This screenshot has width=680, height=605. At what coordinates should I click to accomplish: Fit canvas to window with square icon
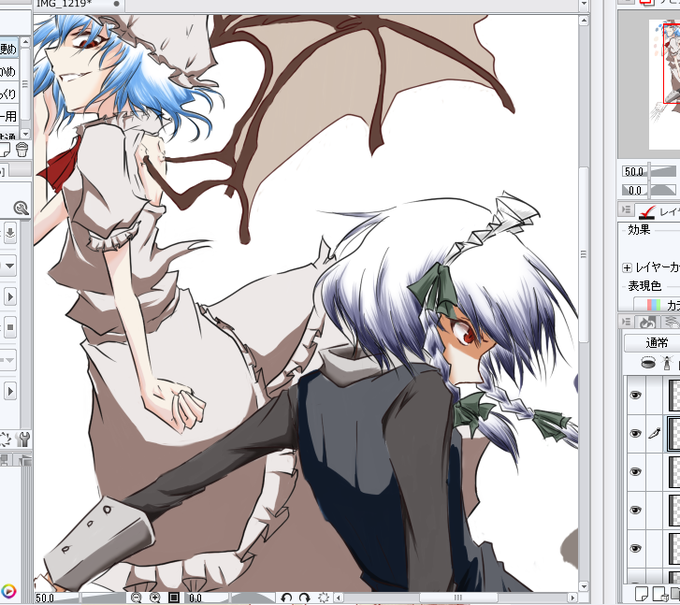(x=174, y=598)
